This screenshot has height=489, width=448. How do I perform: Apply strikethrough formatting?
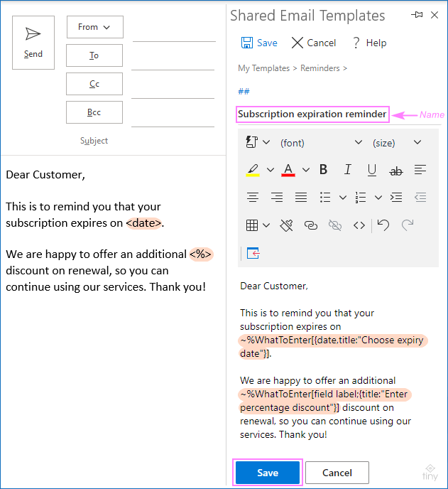point(395,171)
